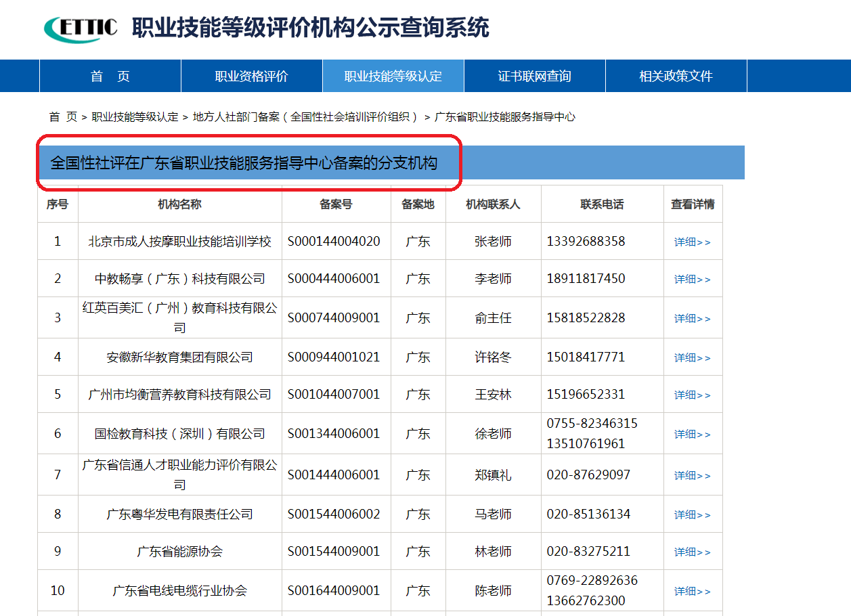The width and height of the screenshot is (851, 616).
Task: View details for 北京市成人按摩职业技能培训学校
Action: pyautogui.click(x=693, y=242)
